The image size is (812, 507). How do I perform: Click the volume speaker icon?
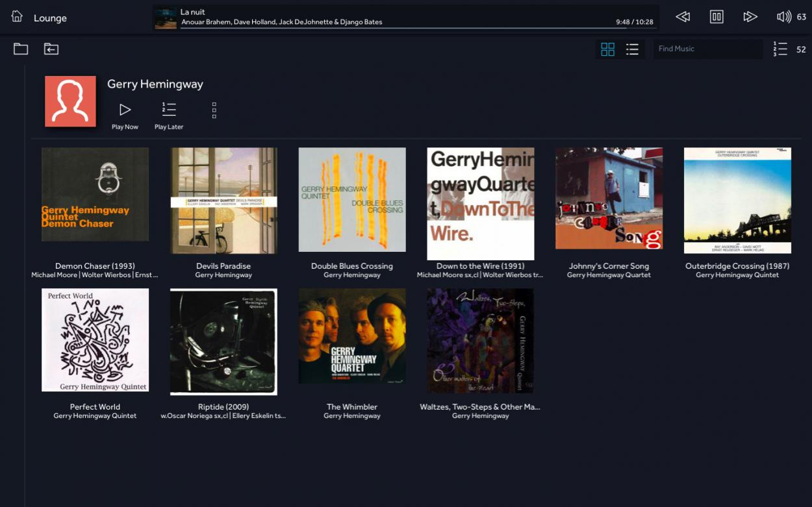[783, 17]
